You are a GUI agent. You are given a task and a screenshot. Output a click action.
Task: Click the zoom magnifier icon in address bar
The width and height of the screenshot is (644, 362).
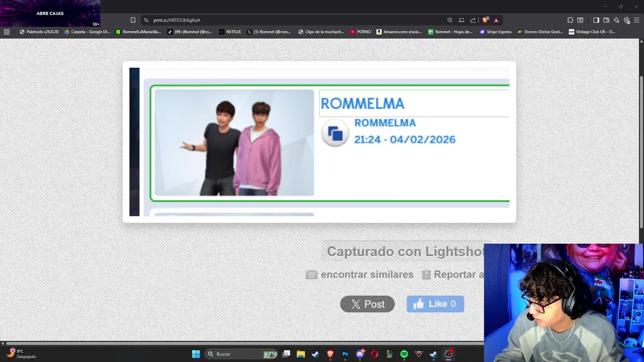tap(450, 20)
